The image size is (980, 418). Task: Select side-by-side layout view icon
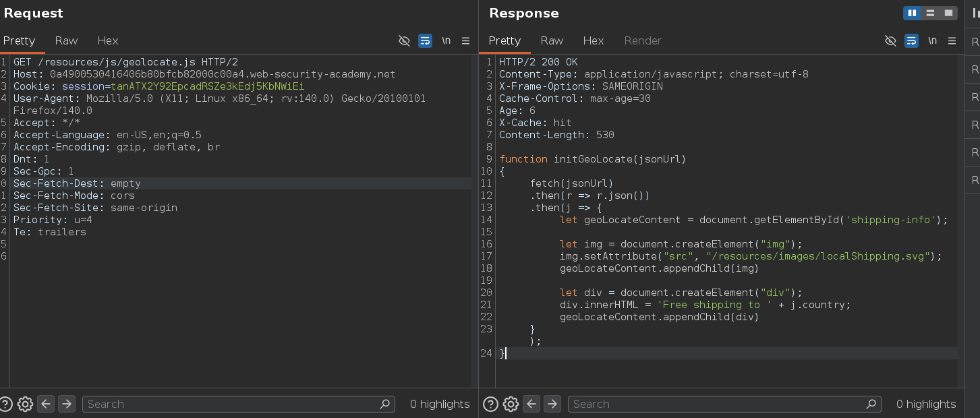(912, 13)
